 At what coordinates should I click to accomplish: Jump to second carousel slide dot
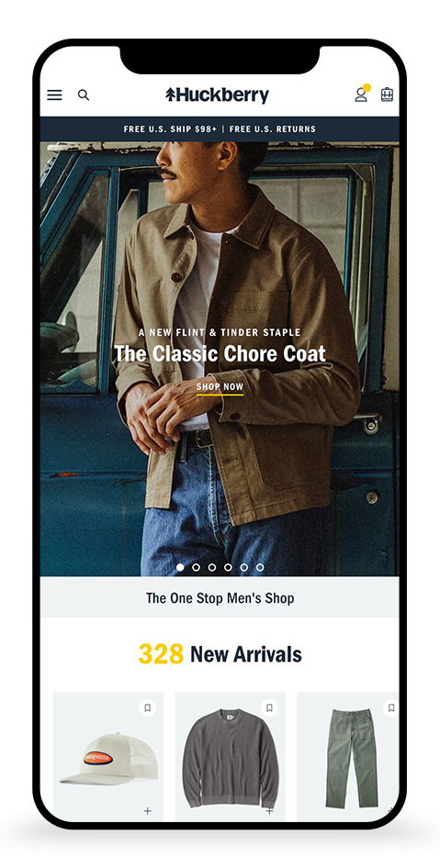point(196,567)
